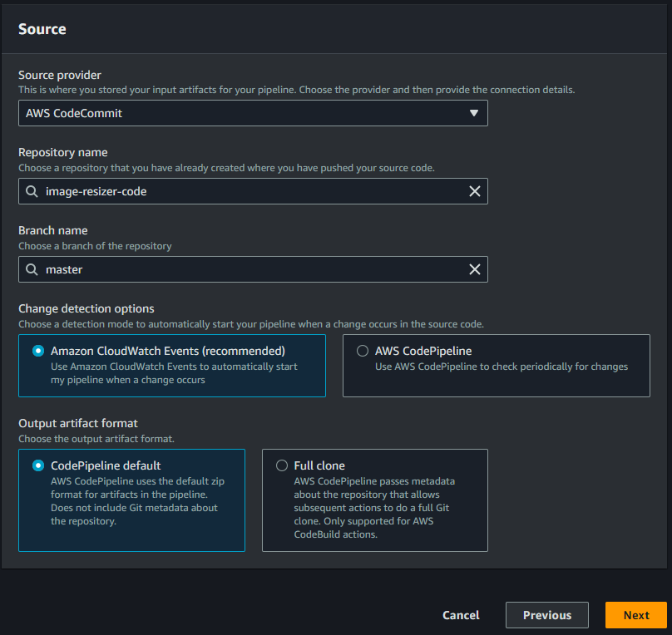Clear the image-resizer-code repository selection

474,191
